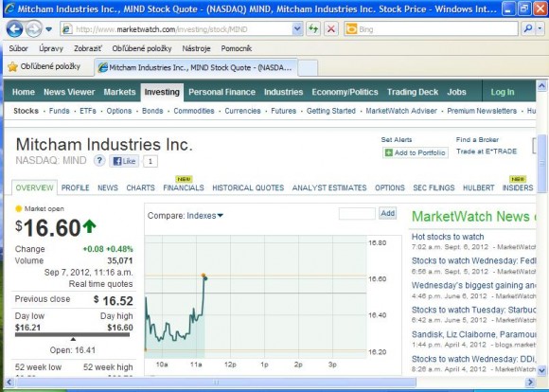The image size is (549, 392).
Task: Open the CHARTS tab
Action: pyautogui.click(x=140, y=187)
